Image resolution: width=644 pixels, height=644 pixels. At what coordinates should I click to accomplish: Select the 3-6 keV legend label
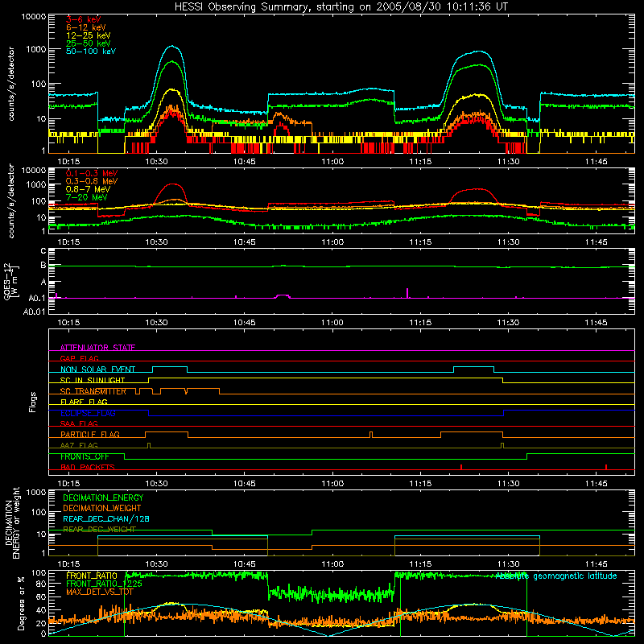click(84, 19)
